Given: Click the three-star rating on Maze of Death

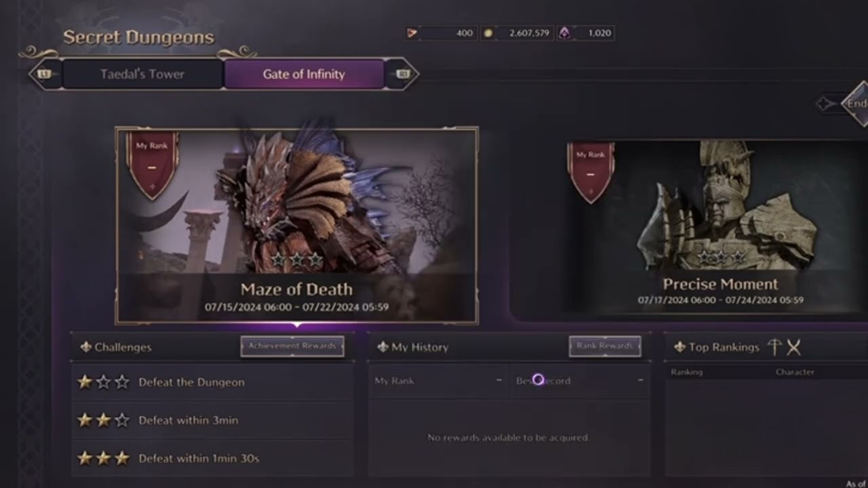Looking at the screenshot, I should coord(297,260).
